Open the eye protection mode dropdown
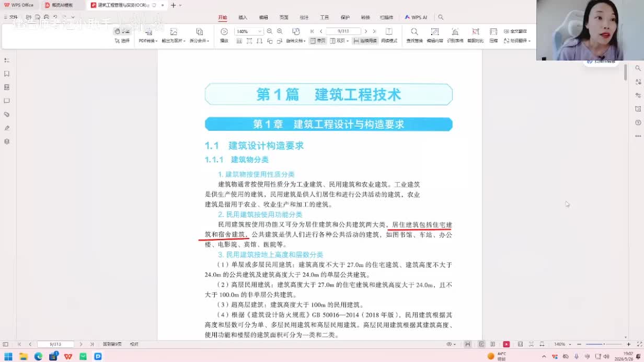Image resolution: width=644 pixels, height=362 pixels. [451, 344]
